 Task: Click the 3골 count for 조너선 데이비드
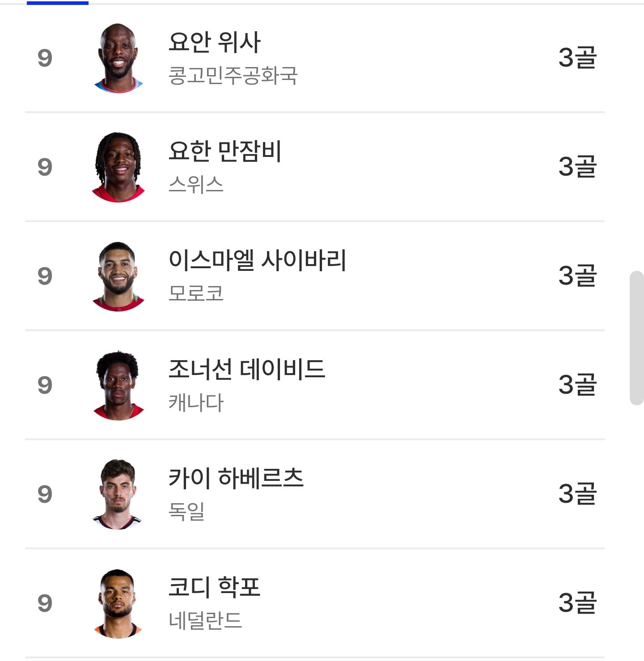point(577,385)
